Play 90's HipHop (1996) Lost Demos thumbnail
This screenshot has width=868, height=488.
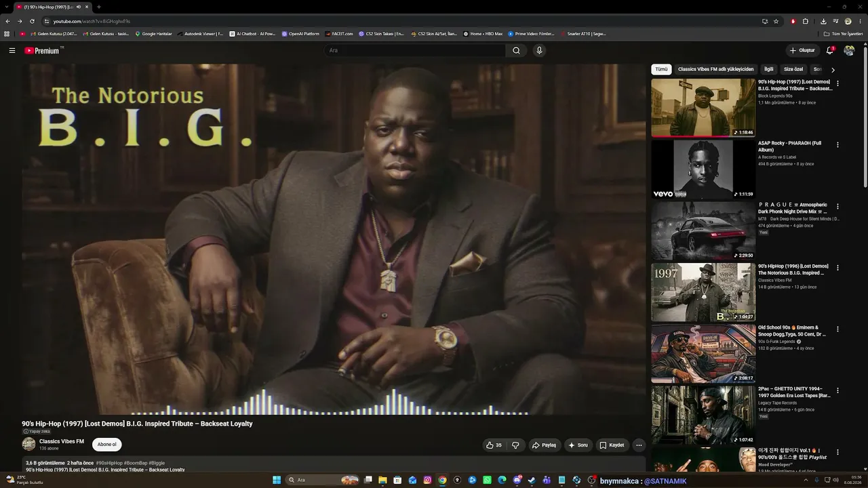(703, 292)
